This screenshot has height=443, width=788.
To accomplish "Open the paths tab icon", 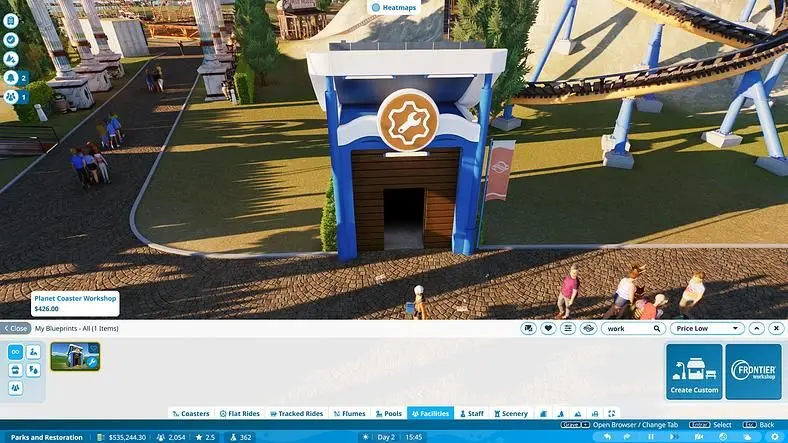I will click(x=560, y=413).
